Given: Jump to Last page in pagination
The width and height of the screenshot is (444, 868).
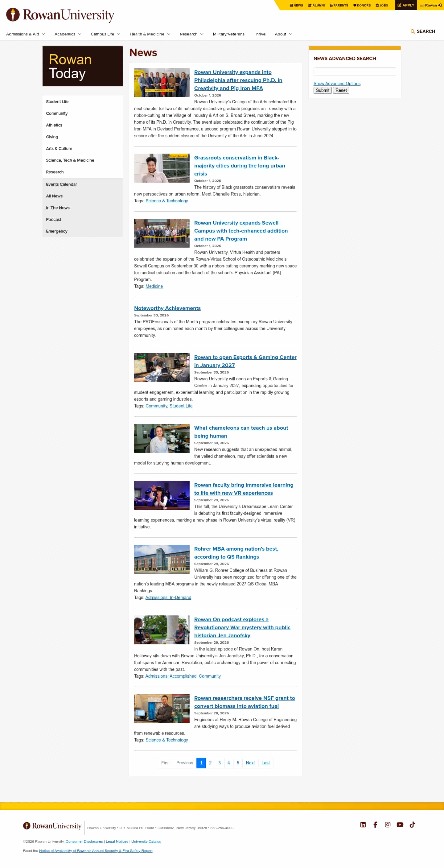Looking at the screenshot, I should pyautogui.click(x=265, y=763).
